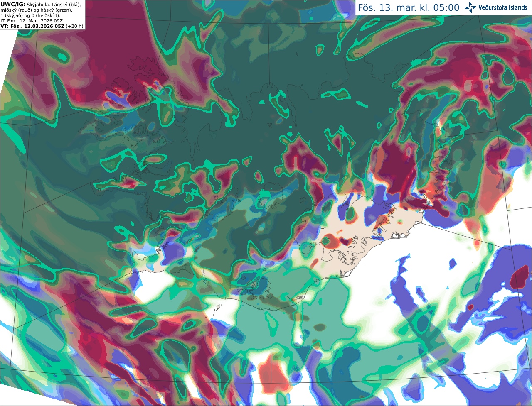
Task: Click the 'UWC/IG: Skýjahula. Lágský (blá),' legend line
Action: click(x=41, y=5)
